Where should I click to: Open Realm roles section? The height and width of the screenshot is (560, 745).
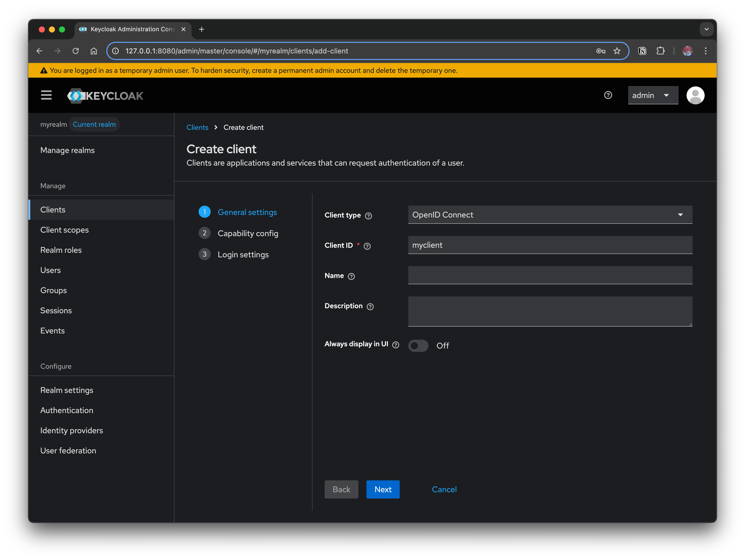pyautogui.click(x=101, y=250)
